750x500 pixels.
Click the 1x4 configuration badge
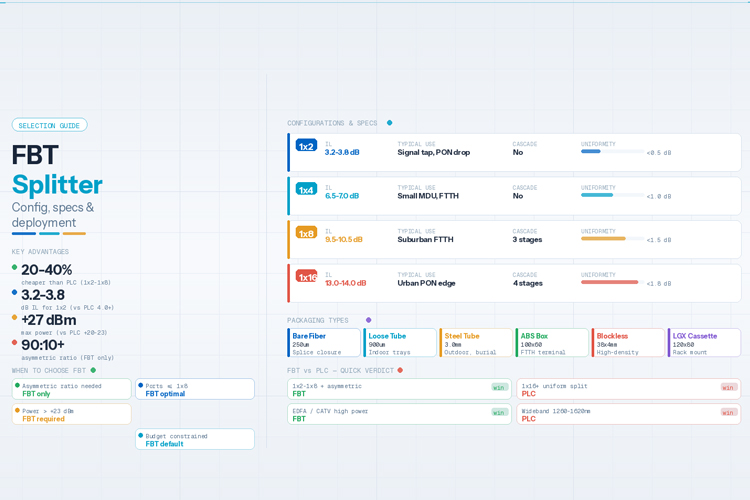coord(306,189)
